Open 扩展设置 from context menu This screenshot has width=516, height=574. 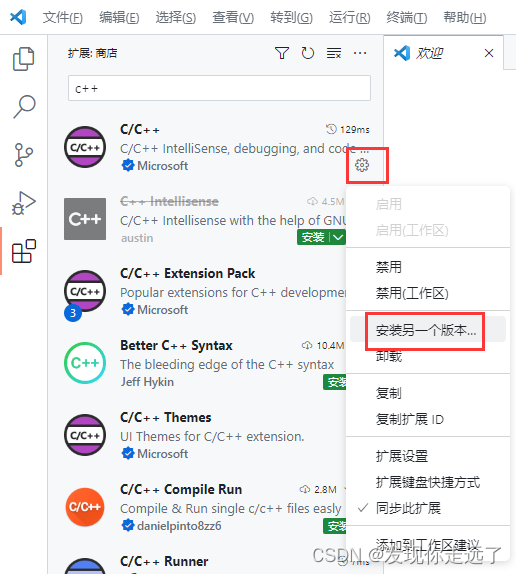coord(428,456)
